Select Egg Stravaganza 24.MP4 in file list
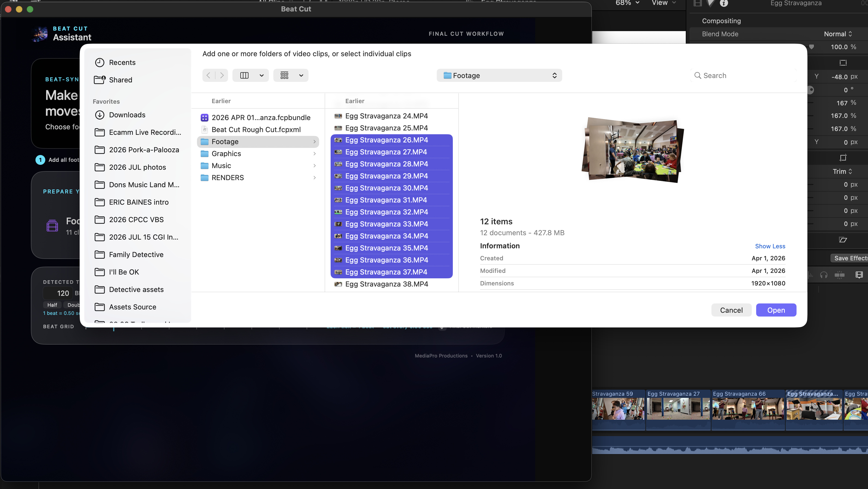 pos(391,116)
